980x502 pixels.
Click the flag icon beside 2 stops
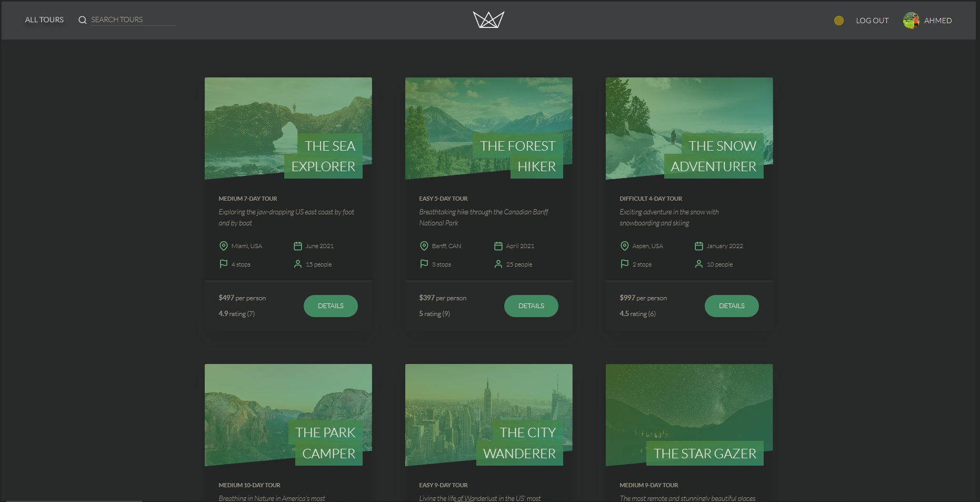[624, 264]
